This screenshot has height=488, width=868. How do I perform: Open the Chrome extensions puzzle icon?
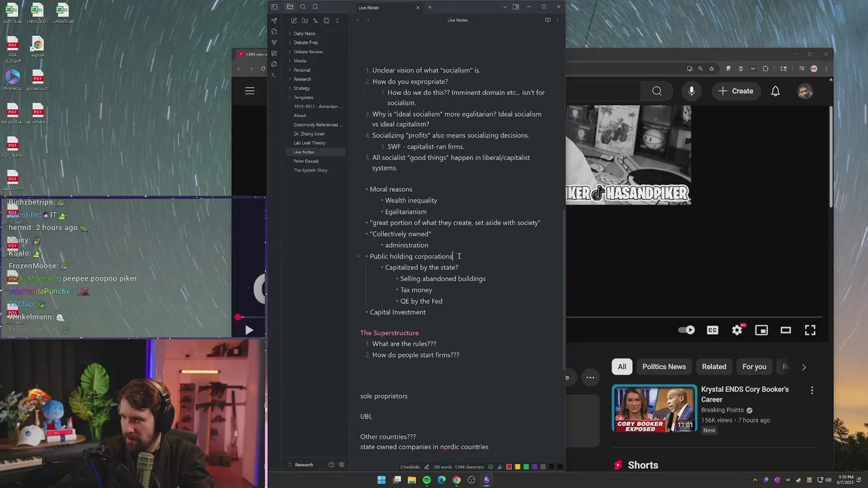pyautogui.click(x=766, y=68)
